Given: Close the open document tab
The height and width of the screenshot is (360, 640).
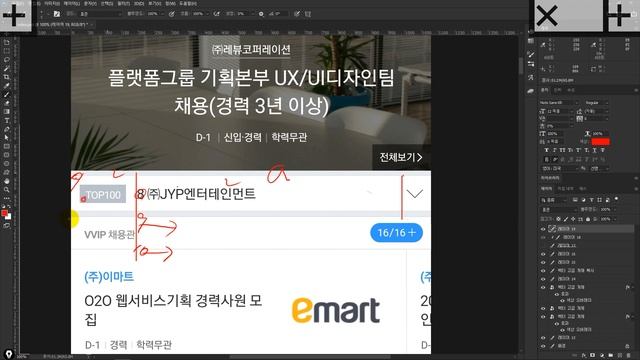Looking at the screenshot, I should pos(91,24).
